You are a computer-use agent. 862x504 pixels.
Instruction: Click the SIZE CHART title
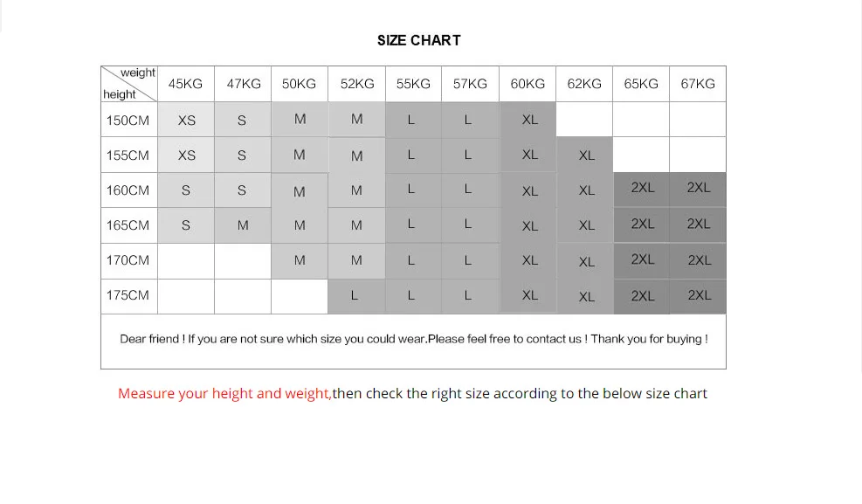point(418,40)
